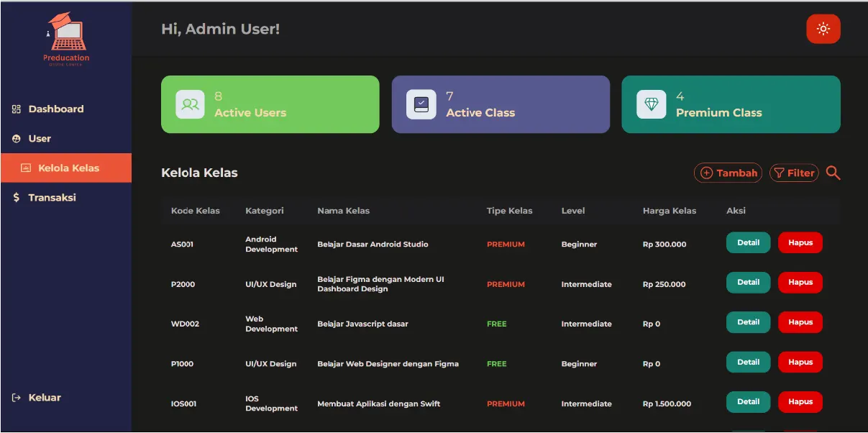The image size is (868, 433).
Task: Click Keluar to log out
Action: click(x=37, y=398)
